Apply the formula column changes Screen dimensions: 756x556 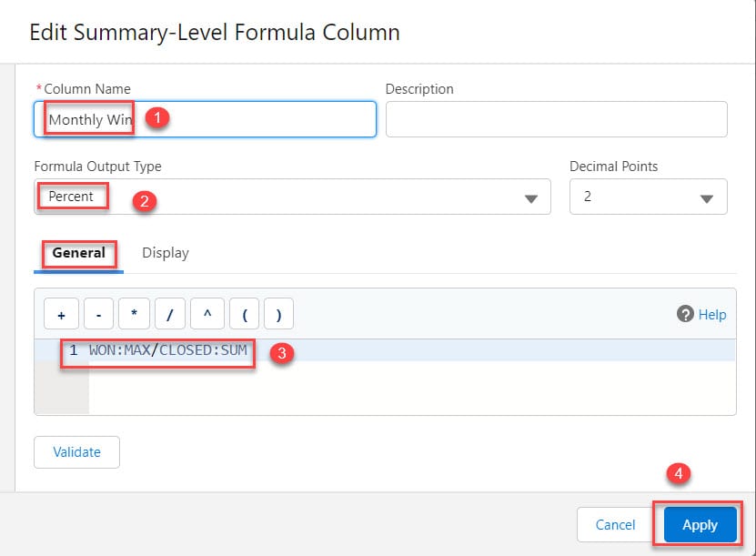tap(699, 525)
